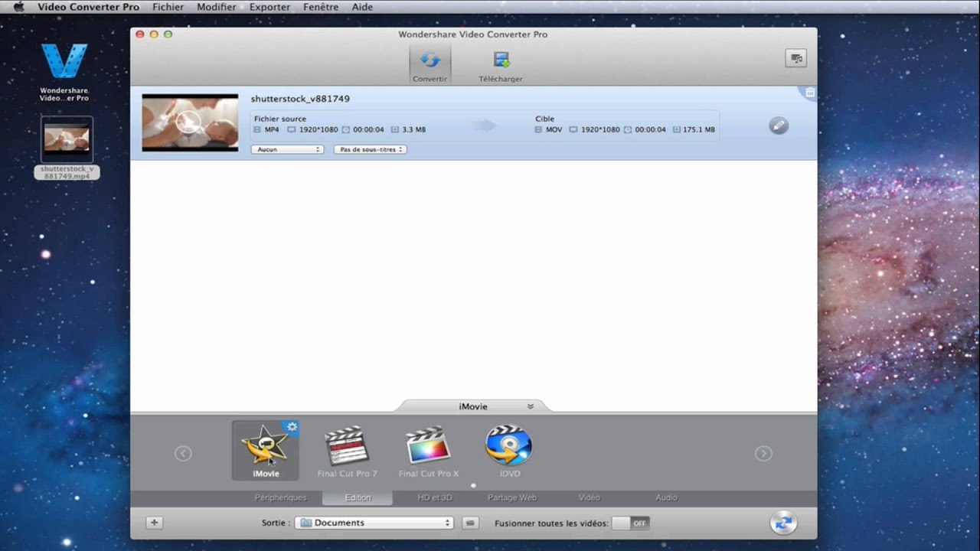Click the pencil edit icon for the video
Image resolution: width=980 pixels, height=551 pixels.
tap(778, 126)
